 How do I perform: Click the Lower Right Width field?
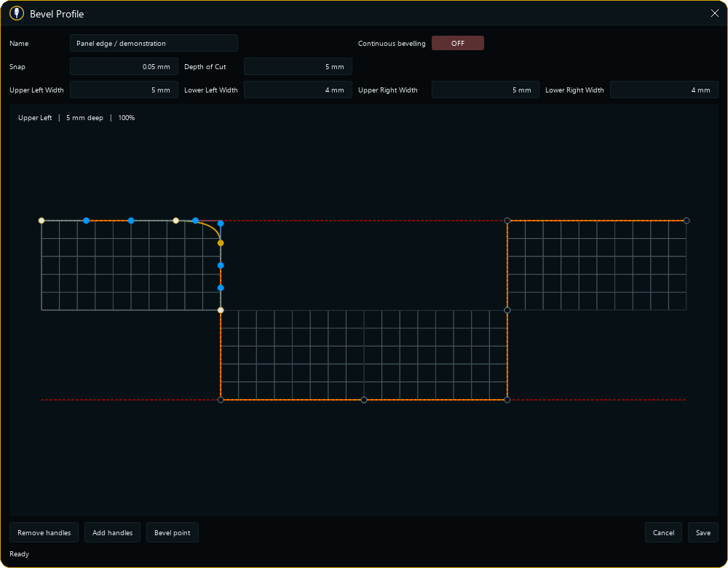pyautogui.click(x=664, y=90)
